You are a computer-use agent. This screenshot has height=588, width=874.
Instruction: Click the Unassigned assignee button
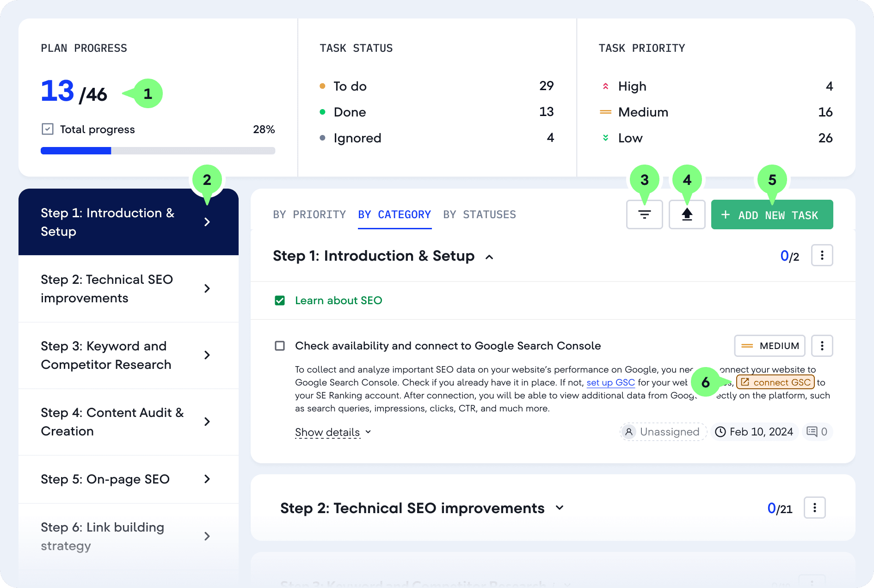pyautogui.click(x=663, y=432)
